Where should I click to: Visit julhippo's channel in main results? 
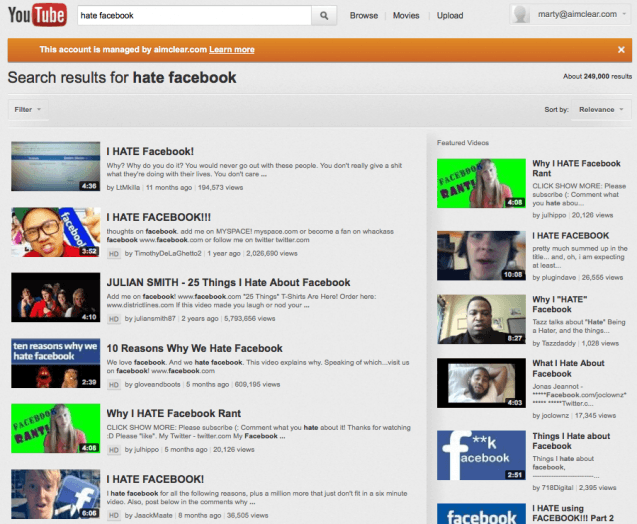point(146,450)
